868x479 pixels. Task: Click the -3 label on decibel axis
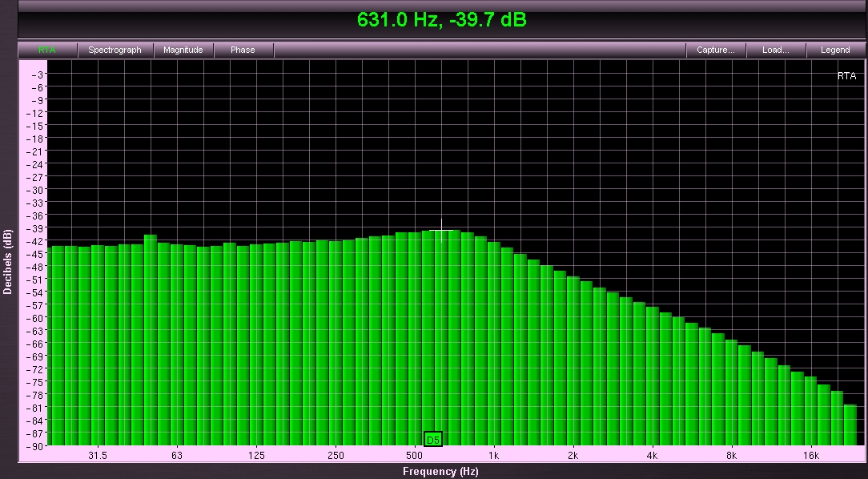point(38,74)
